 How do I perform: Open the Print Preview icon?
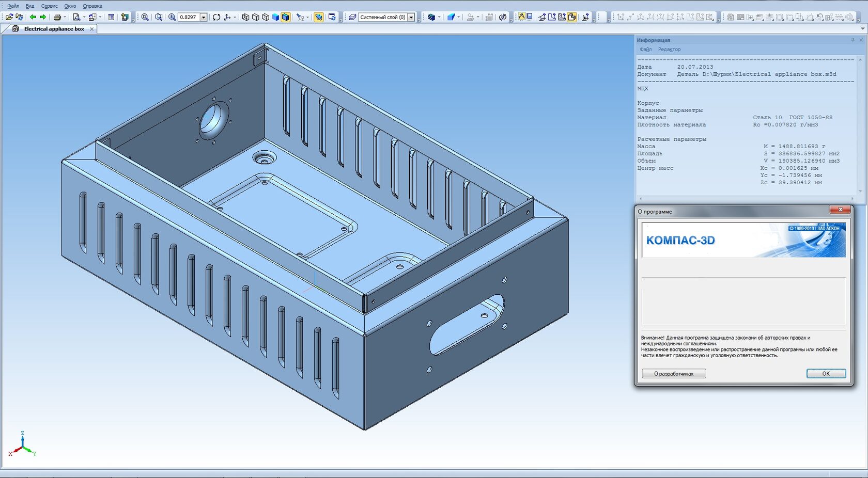pyautogui.click(x=76, y=17)
